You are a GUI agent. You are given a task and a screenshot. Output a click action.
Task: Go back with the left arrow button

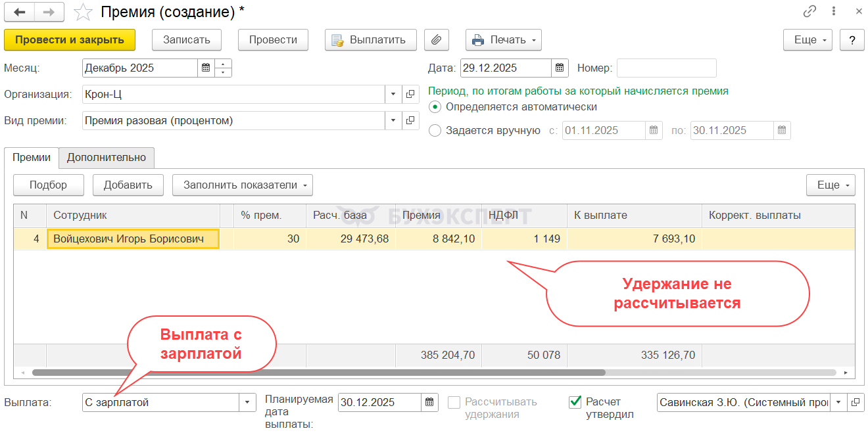point(19,11)
